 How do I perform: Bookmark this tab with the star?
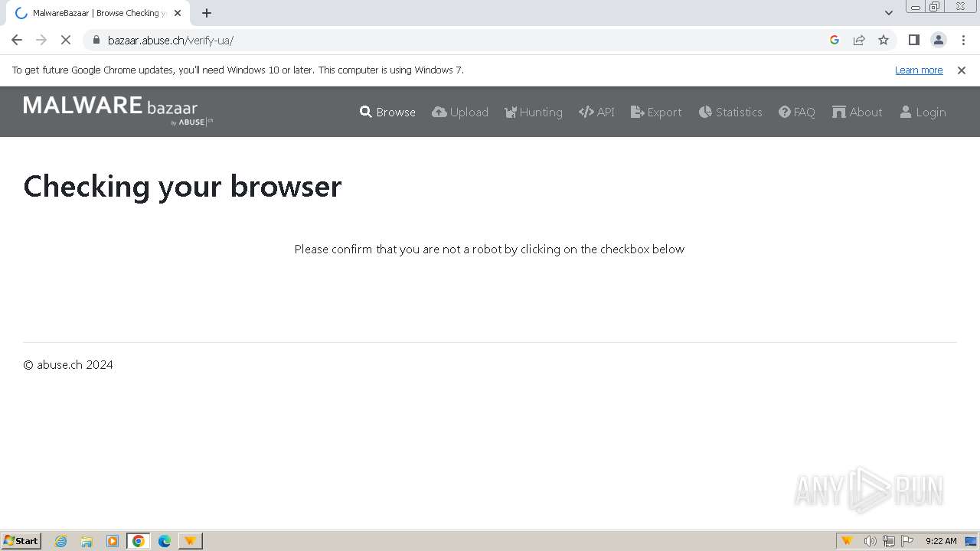pyautogui.click(x=884, y=40)
